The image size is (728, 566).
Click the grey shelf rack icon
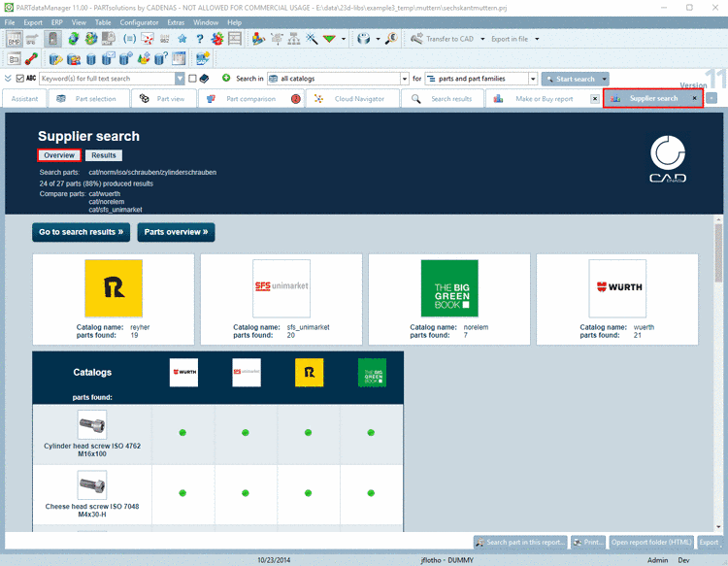coord(235,39)
